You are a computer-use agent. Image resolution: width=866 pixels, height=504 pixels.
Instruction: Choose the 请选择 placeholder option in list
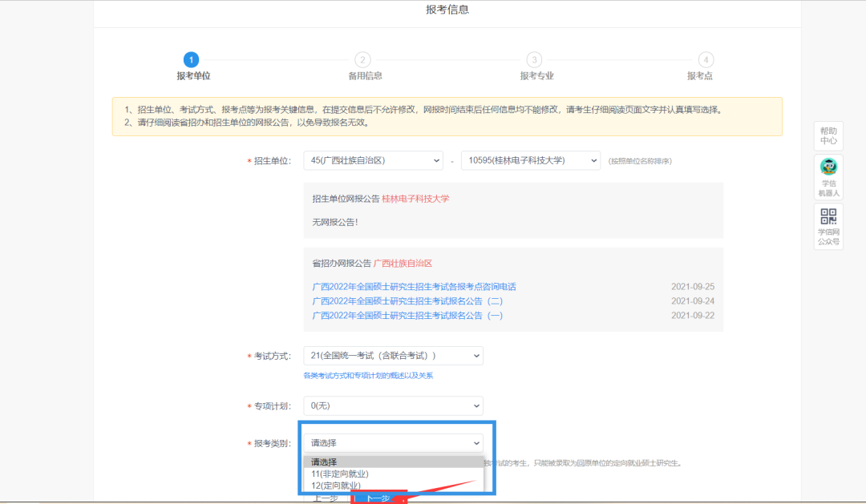(393, 462)
